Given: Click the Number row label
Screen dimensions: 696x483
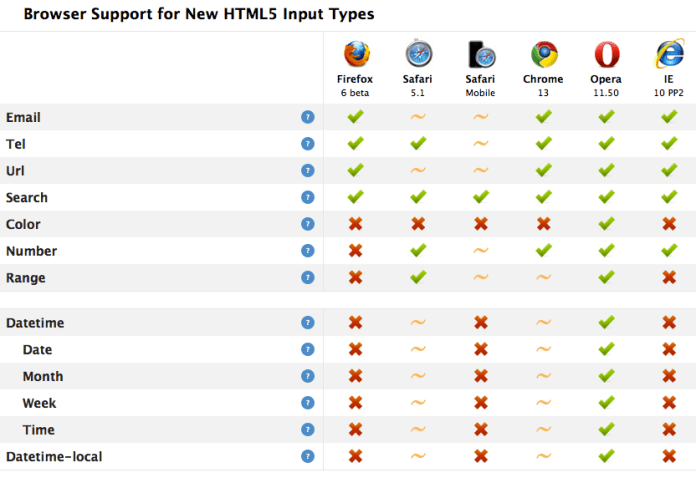Looking at the screenshot, I should click(31, 251).
